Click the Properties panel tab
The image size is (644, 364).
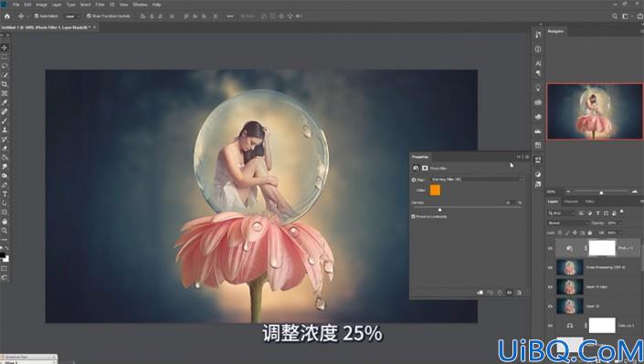pyautogui.click(x=420, y=157)
